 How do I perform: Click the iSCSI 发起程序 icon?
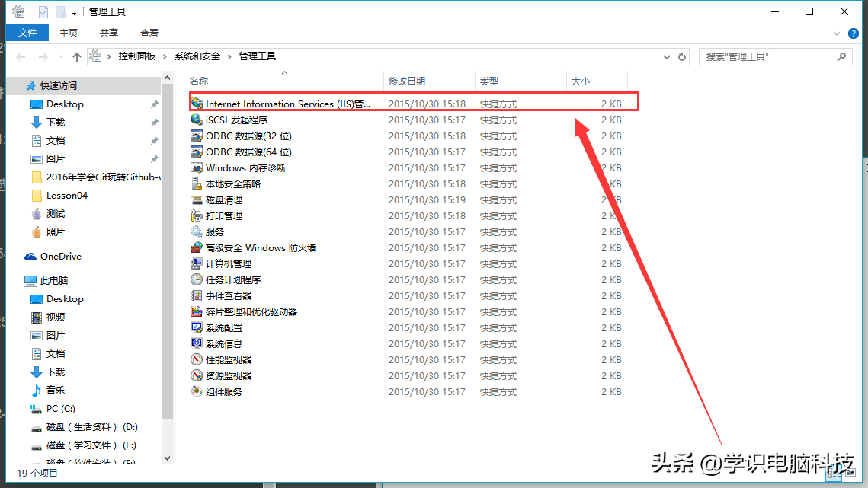tap(197, 120)
